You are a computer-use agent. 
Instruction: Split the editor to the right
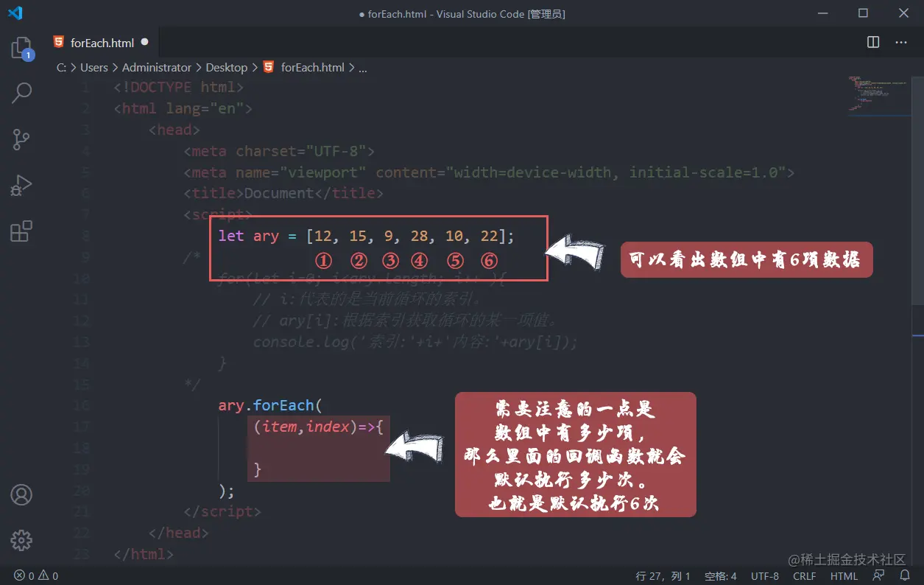873,42
